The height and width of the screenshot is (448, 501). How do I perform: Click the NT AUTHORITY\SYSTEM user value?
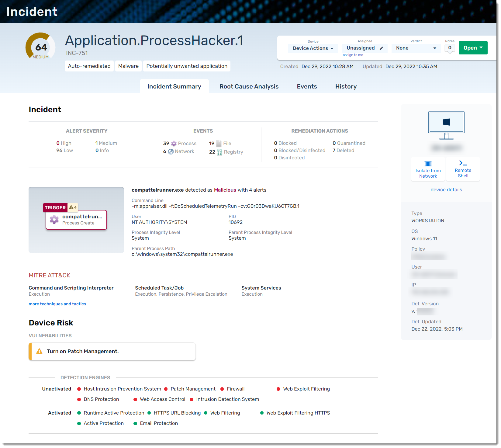tap(159, 222)
